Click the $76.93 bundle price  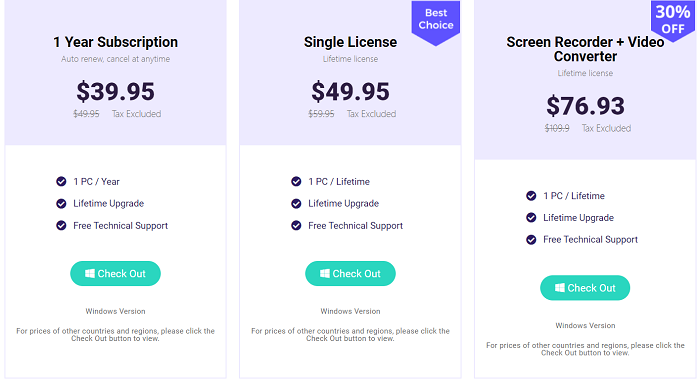[x=585, y=106]
